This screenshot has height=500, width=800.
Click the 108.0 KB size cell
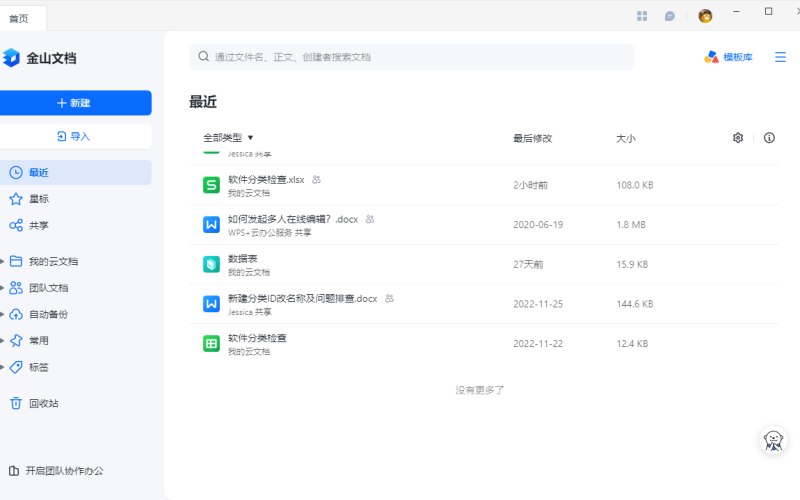click(x=635, y=185)
